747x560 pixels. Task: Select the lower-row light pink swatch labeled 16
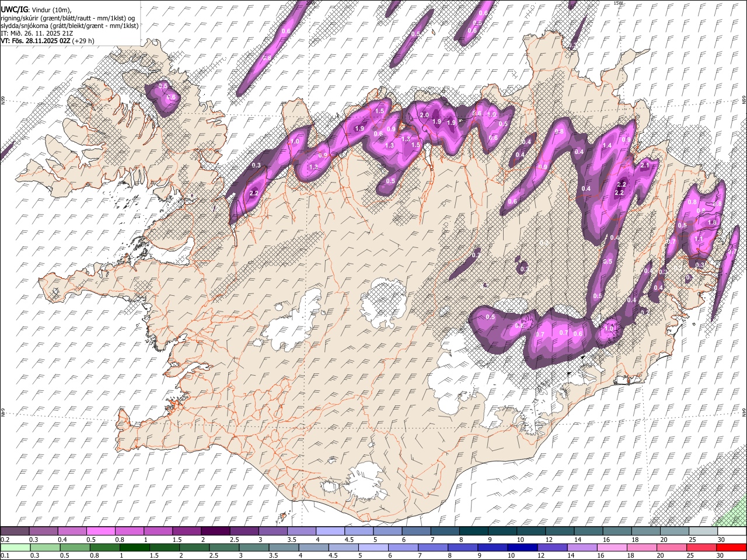coord(612,548)
